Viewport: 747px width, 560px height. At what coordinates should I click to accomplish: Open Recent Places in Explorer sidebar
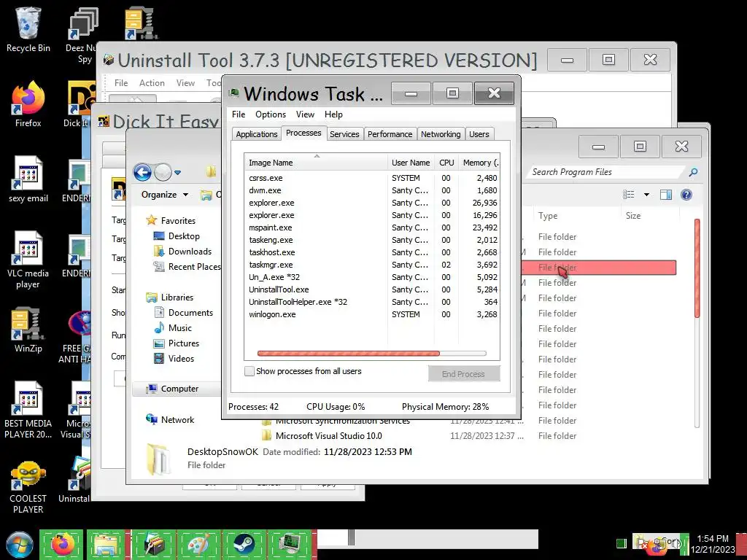click(x=187, y=267)
